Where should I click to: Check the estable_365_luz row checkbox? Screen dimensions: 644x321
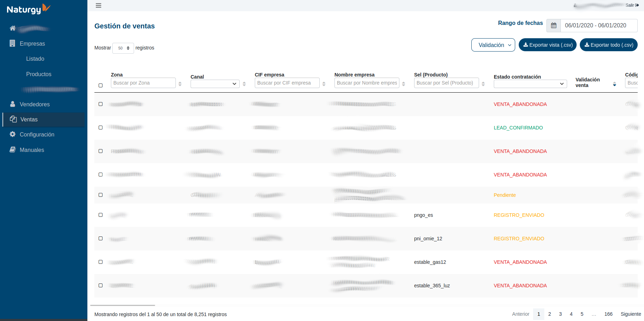coord(101,285)
